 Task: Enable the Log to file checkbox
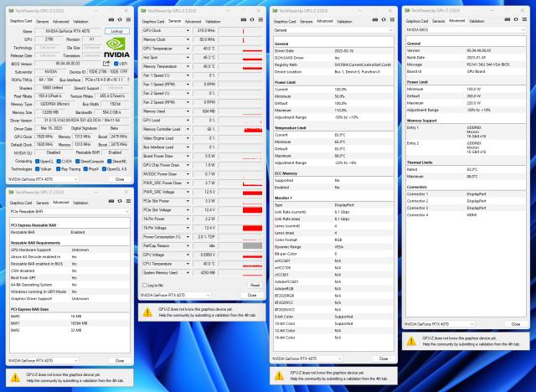pos(145,285)
